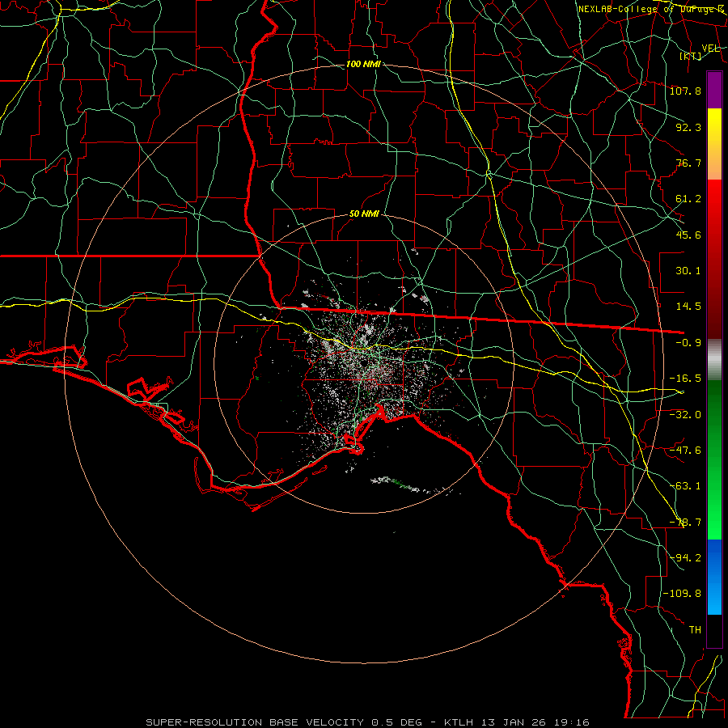Pick the green segment of velocity color bar
Viewport: 728px width, 728px height.
[x=714, y=459]
